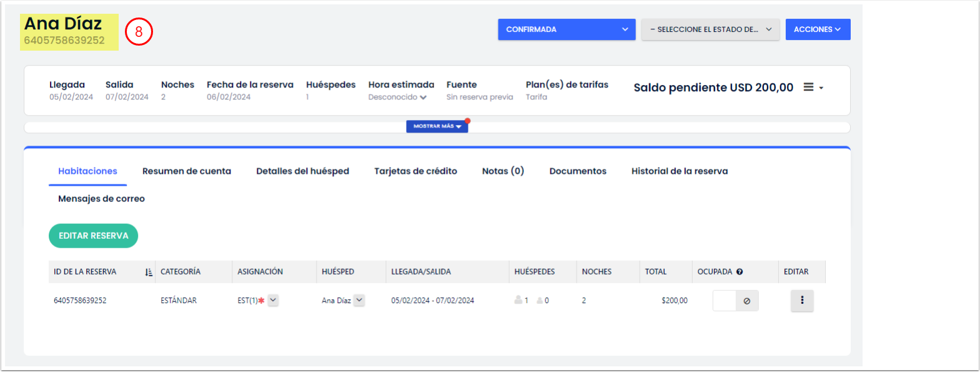The height and width of the screenshot is (372, 980).
Task: Click the Ocupada help question mark icon
Action: pyautogui.click(x=740, y=272)
